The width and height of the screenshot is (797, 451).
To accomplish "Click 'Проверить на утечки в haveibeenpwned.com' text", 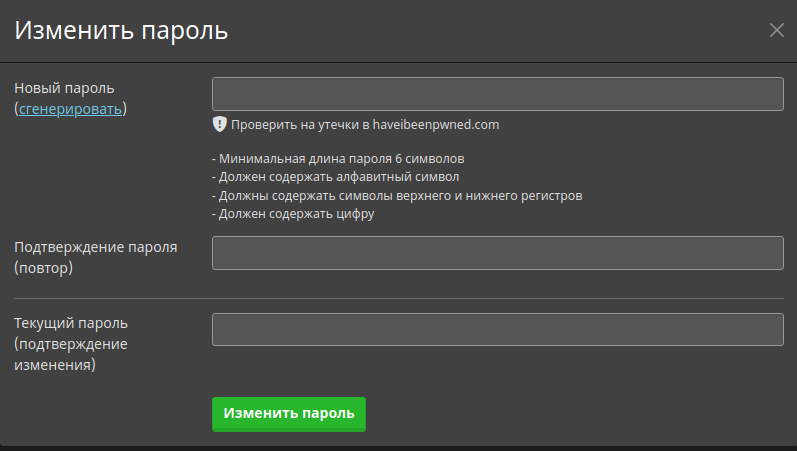I will [x=364, y=125].
